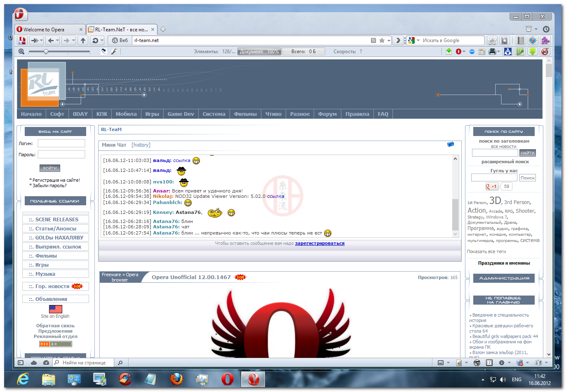
Task: Click the cloud Opera Link icon in status bar
Action: pos(34,363)
